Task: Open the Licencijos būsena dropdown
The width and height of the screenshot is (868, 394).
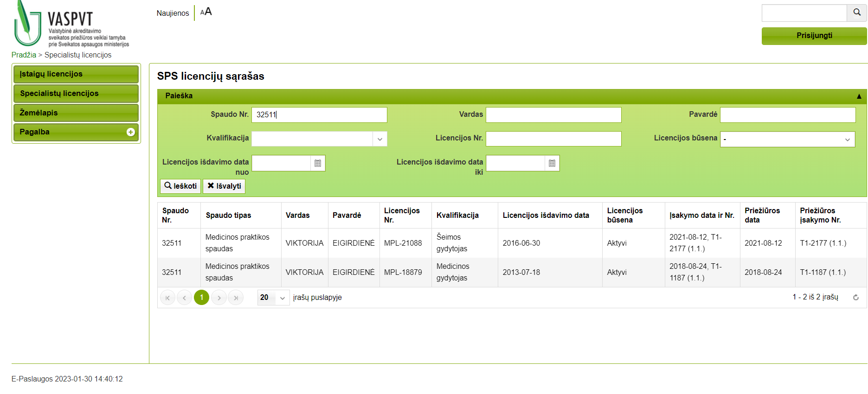Action: 847,140
